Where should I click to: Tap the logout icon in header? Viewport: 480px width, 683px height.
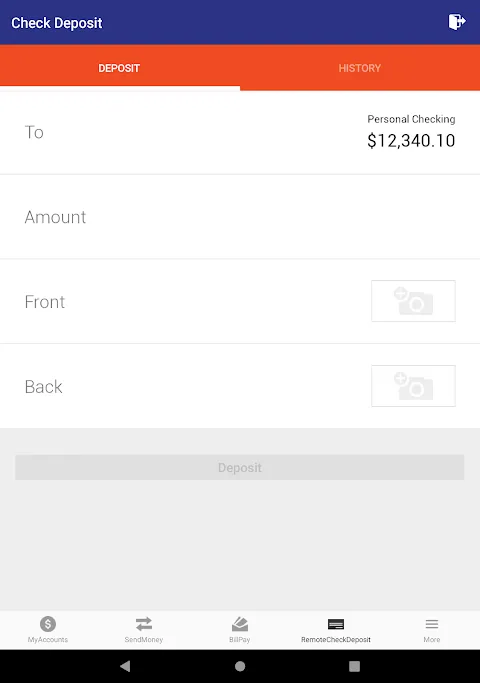coord(457,22)
